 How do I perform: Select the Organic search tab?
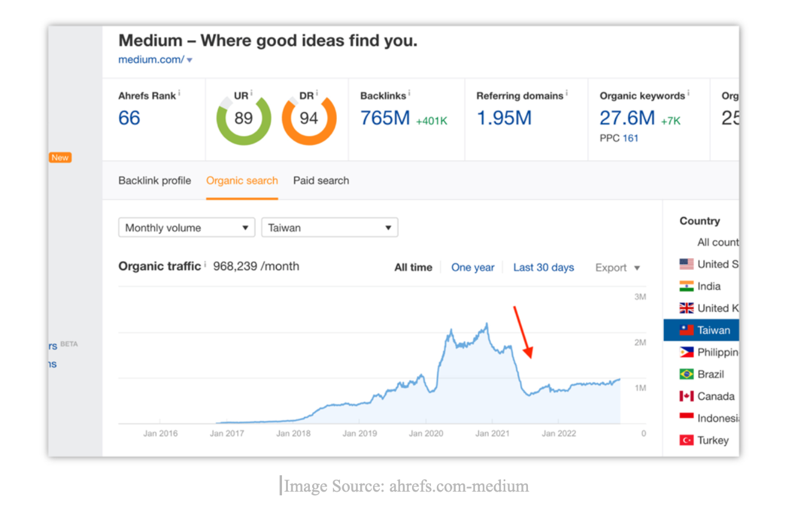pos(242,181)
